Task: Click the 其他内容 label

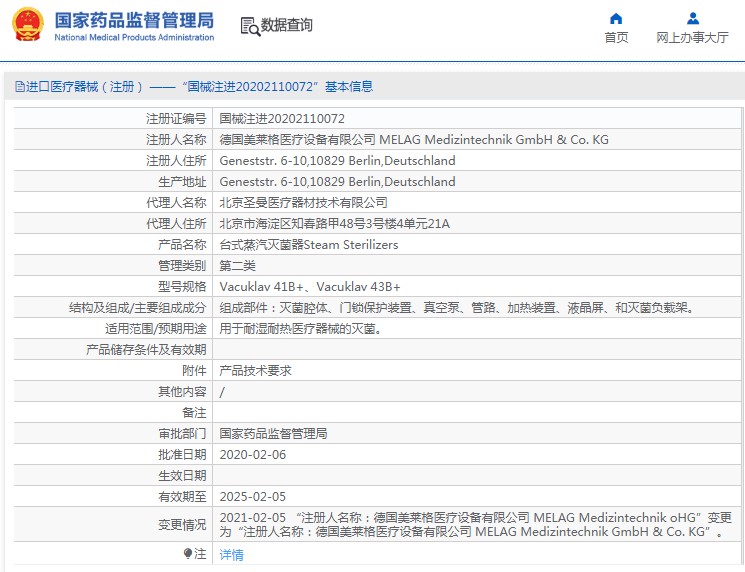Action: coord(182,392)
